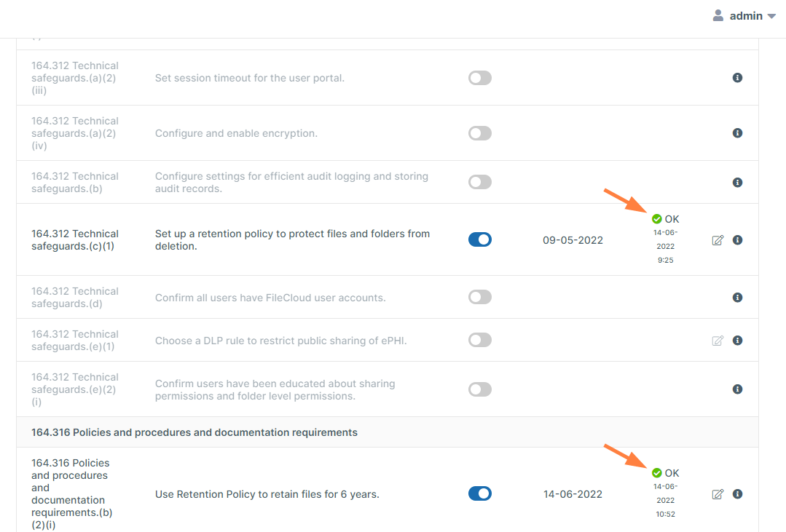Show info for FileCloud user accounts rule

[x=737, y=298]
